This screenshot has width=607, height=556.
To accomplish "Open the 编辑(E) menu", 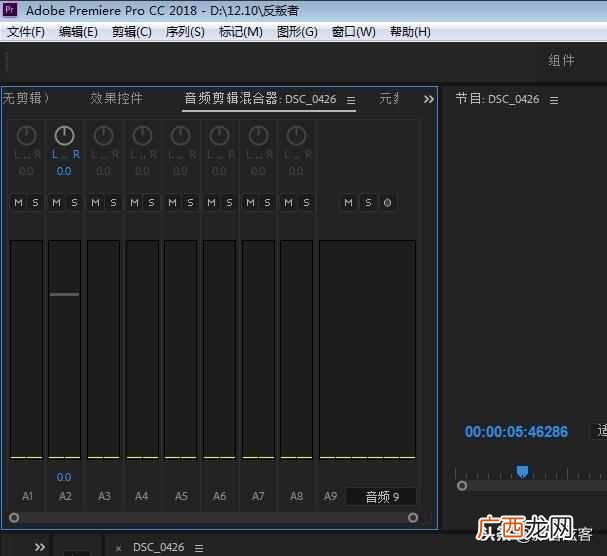I will click(78, 32).
